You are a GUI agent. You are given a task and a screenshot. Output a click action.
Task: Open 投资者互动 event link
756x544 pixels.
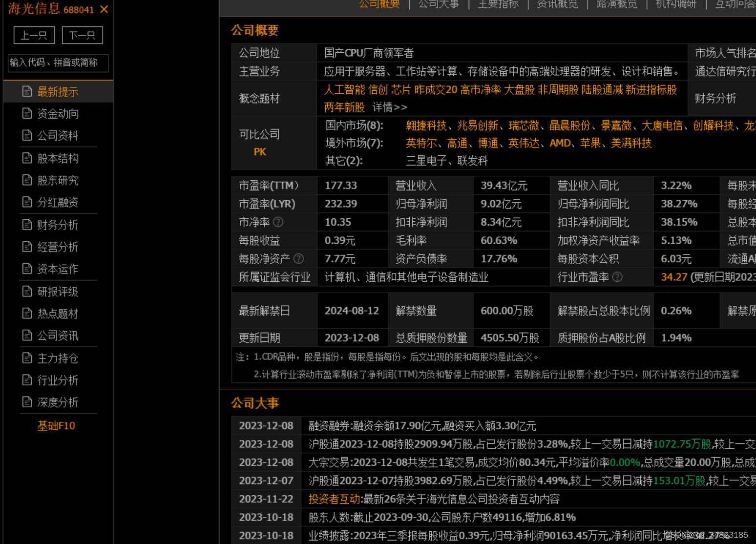(x=334, y=499)
